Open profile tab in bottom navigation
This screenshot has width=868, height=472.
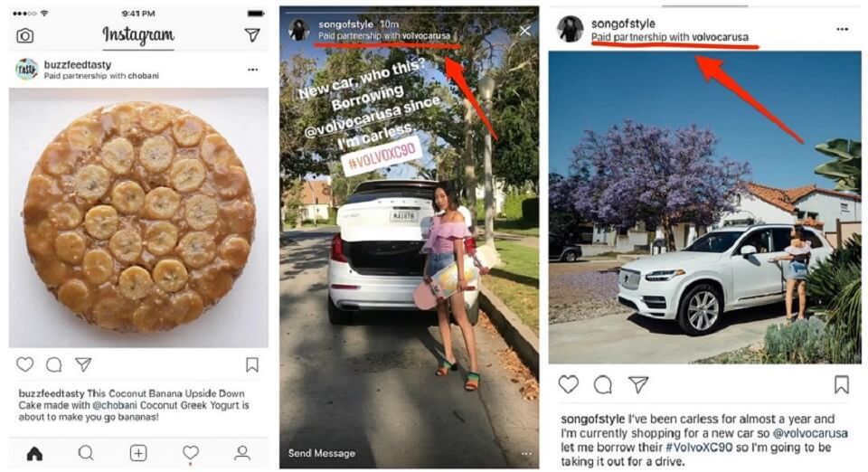242,453
